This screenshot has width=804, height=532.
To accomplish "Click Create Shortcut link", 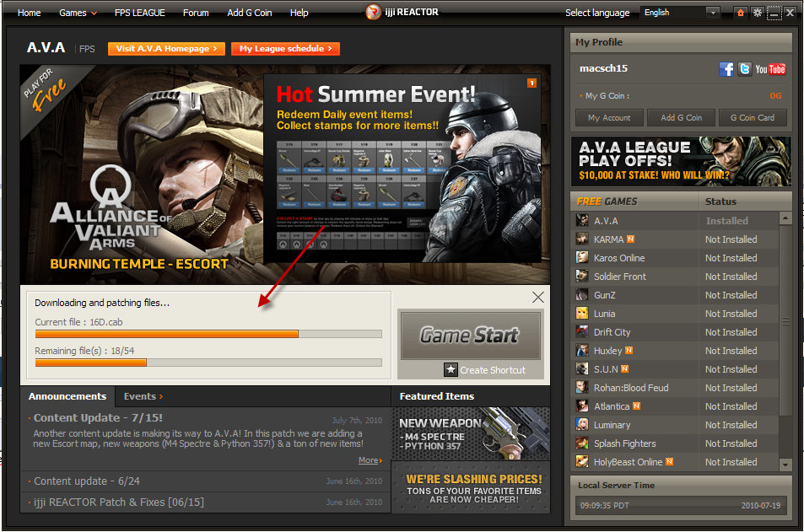I will 492,370.
